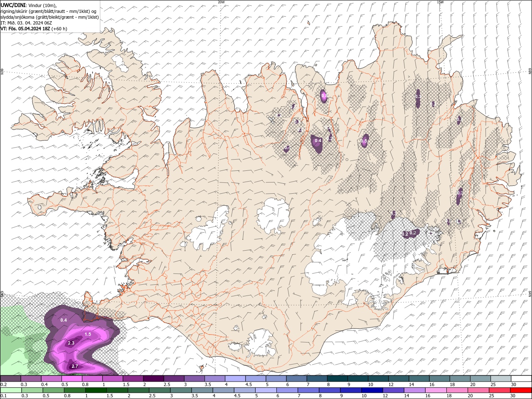The width and height of the screenshot is (532, 399).
Task: Click the 2.3 value in the offshore snow area
Action: pyautogui.click(x=71, y=343)
